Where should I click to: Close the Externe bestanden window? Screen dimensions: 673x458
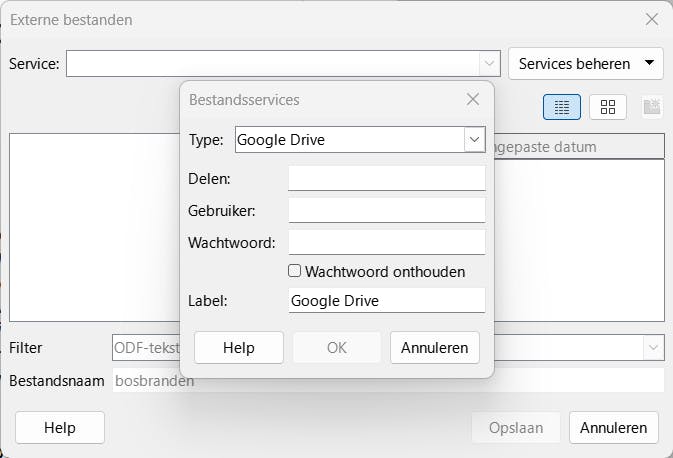652,19
